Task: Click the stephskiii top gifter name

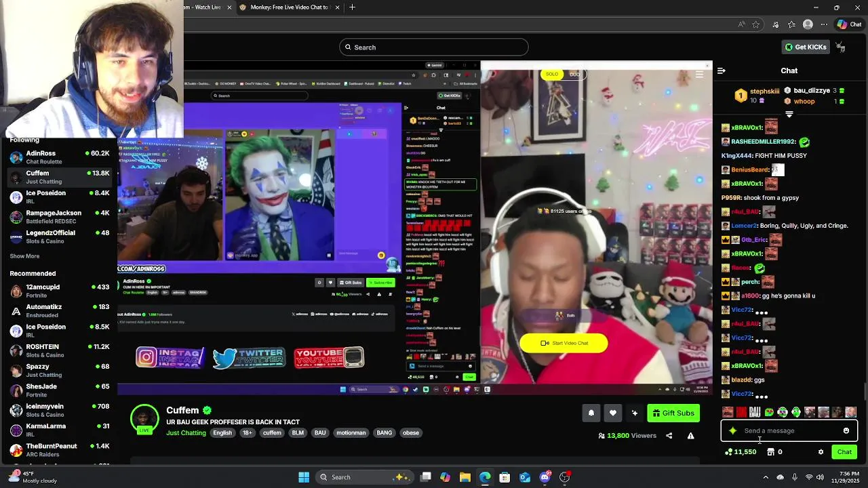Action: pyautogui.click(x=764, y=91)
